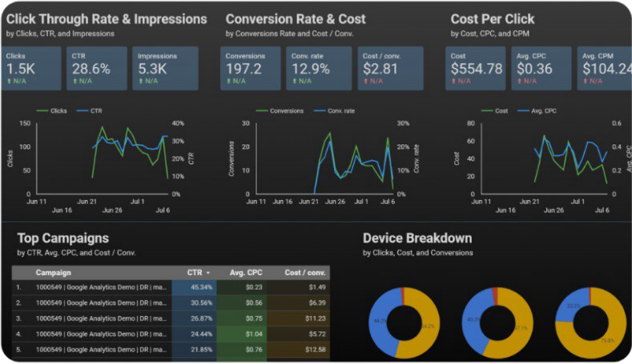The image size is (632, 364).
Task: Click the Conversions 197.2 scorecard
Action: [250, 67]
